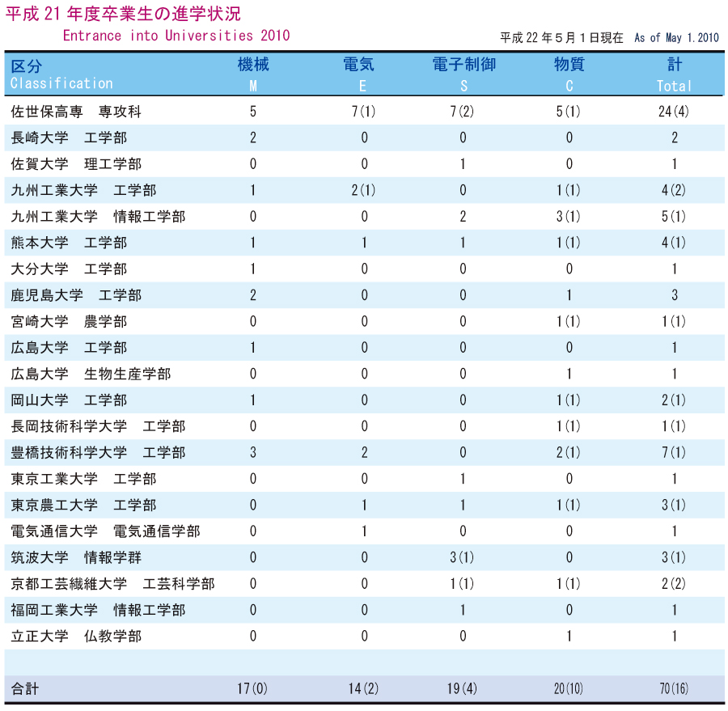Click the row label 豊橋技術科学大学 工学部

(x=98, y=452)
